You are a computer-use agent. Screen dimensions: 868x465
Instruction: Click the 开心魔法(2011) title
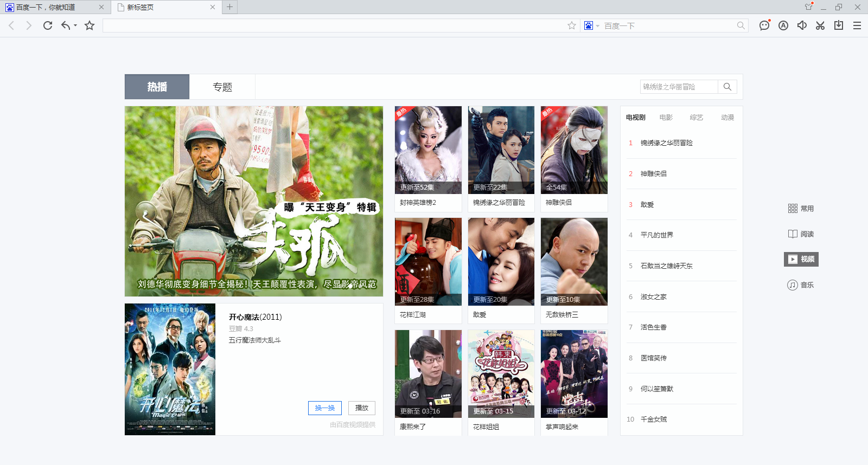click(255, 317)
